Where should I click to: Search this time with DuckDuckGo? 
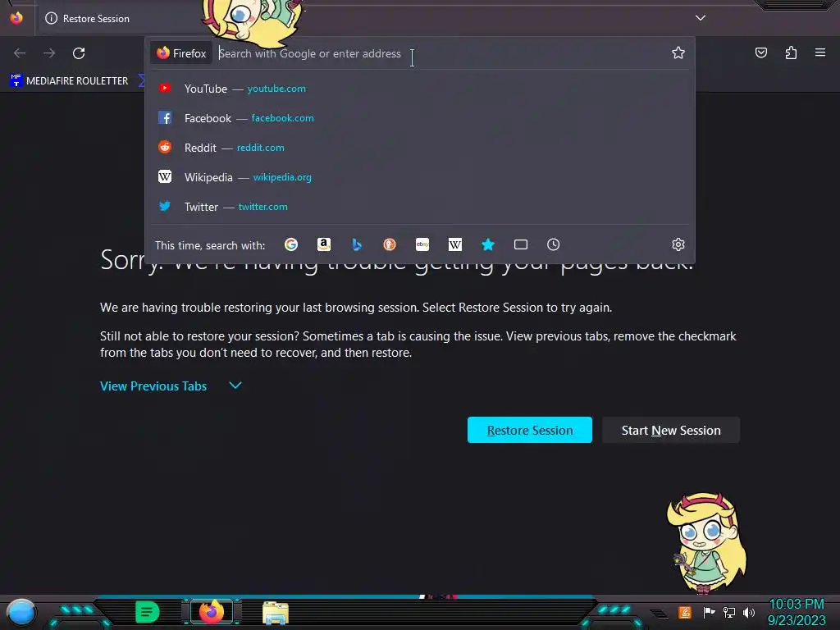390,244
